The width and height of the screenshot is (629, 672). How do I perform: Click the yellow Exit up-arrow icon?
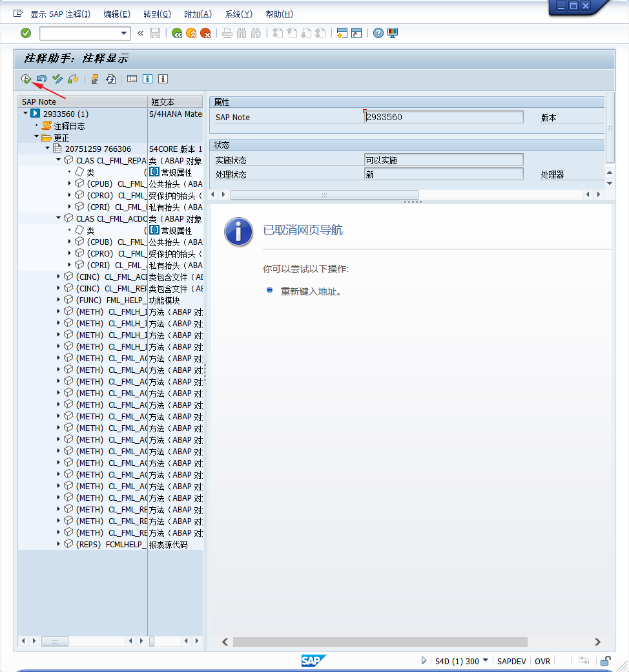pyautogui.click(x=191, y=33)
